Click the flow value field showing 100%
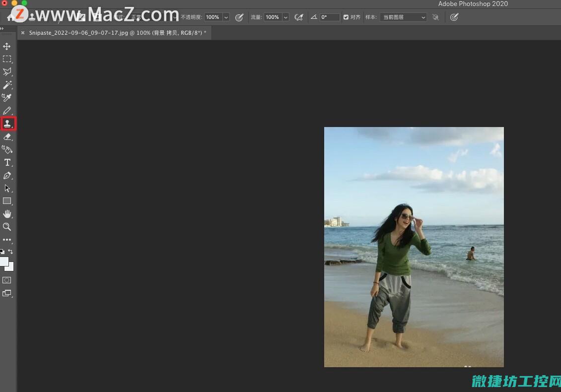The image size is (561, 392). click(273, 17)
